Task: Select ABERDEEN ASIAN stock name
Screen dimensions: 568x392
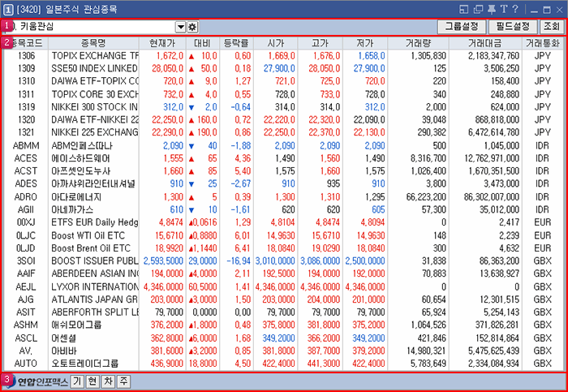Action: pyautogui.click(x=95, y=274)
